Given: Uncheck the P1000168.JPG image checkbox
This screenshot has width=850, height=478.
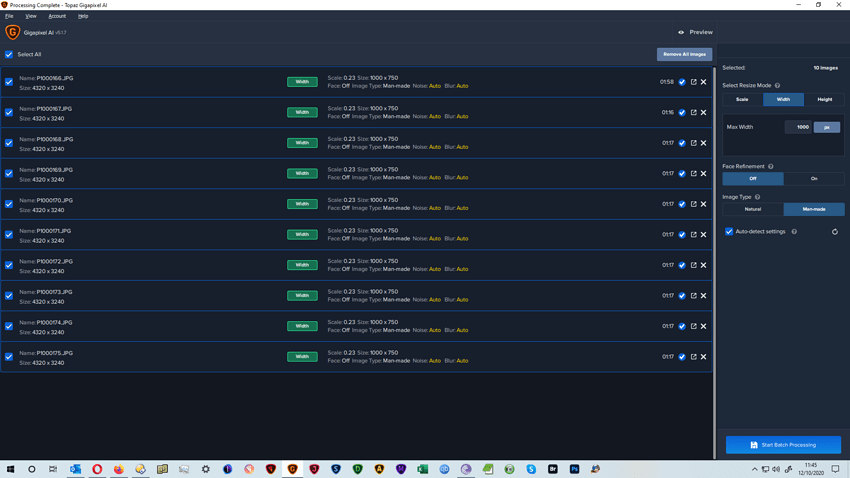Looking at the screenshot, I should 9,143.
